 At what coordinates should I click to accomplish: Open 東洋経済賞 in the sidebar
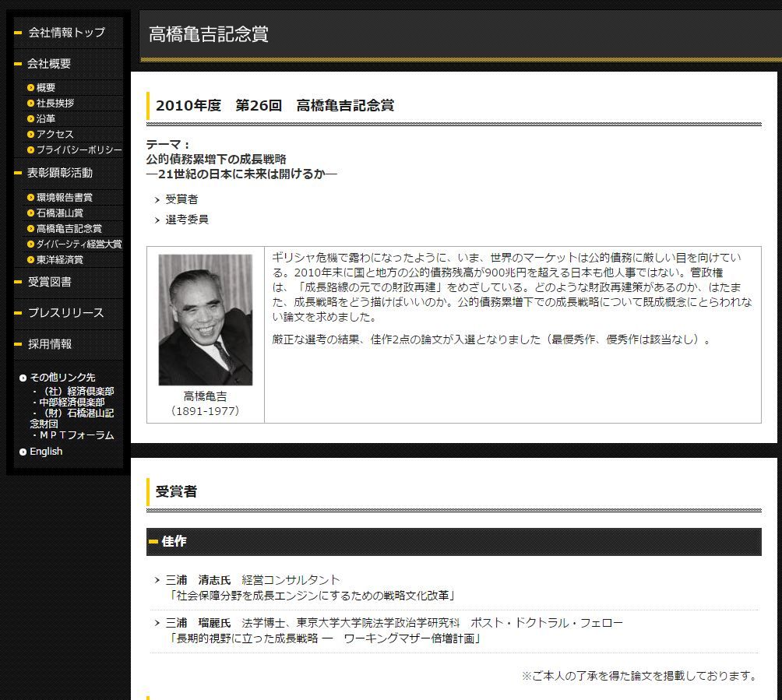[60, 260]
